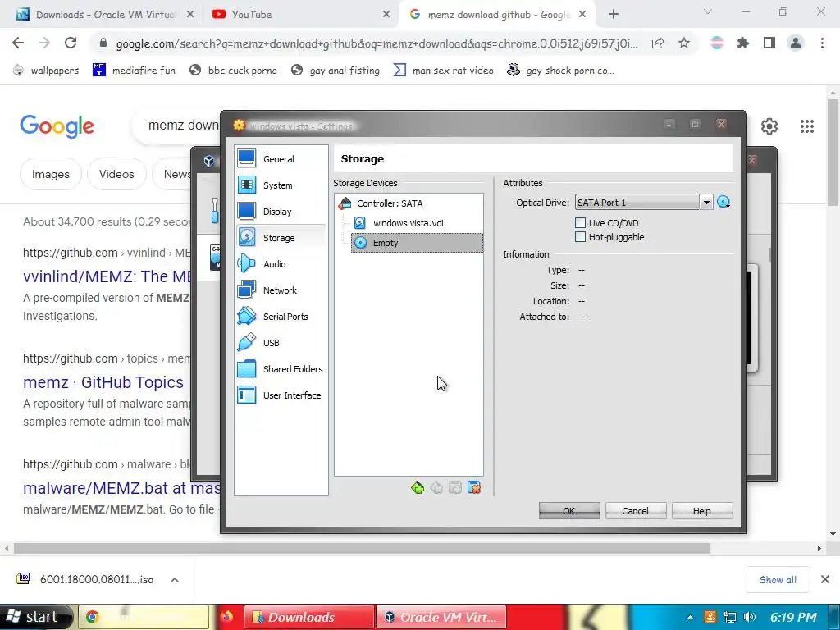
Task: Open a new browser tab
Action: point(614,15)
